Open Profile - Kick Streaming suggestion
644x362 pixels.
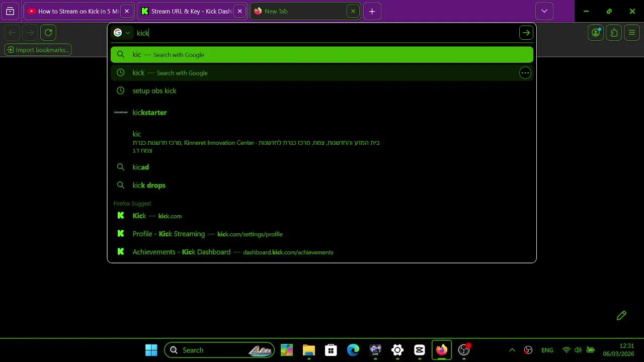click(x=322, y=234)
